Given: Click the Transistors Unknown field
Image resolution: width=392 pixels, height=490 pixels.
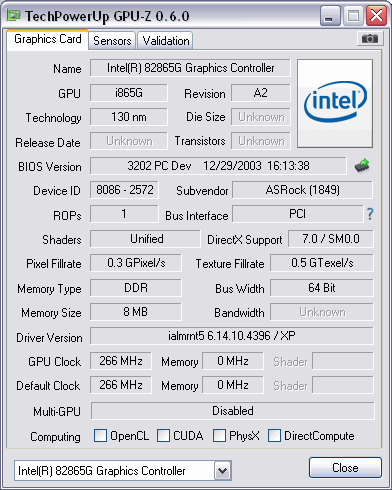Looking at the screenshot, I should pyautogui.click(x=261, y=141).
